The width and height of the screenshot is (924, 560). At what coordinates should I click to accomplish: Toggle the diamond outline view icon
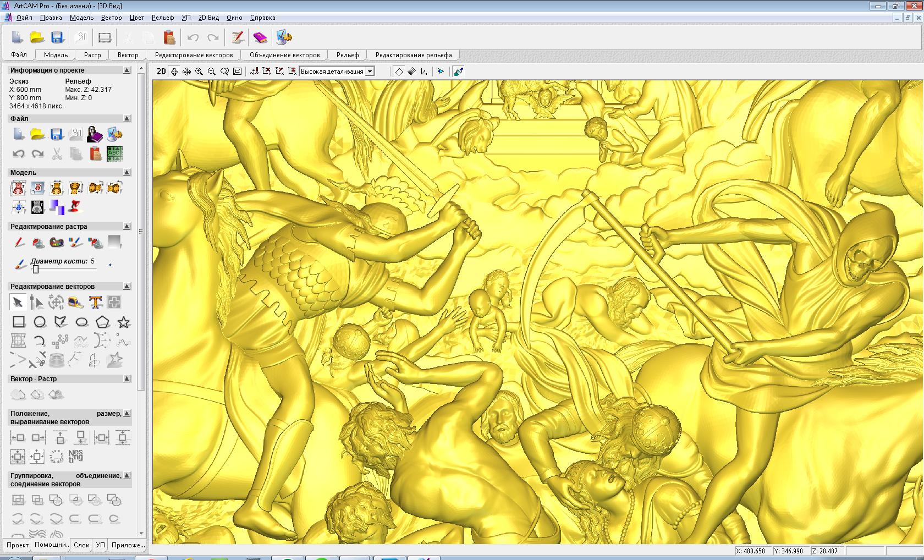click(399, 72)
